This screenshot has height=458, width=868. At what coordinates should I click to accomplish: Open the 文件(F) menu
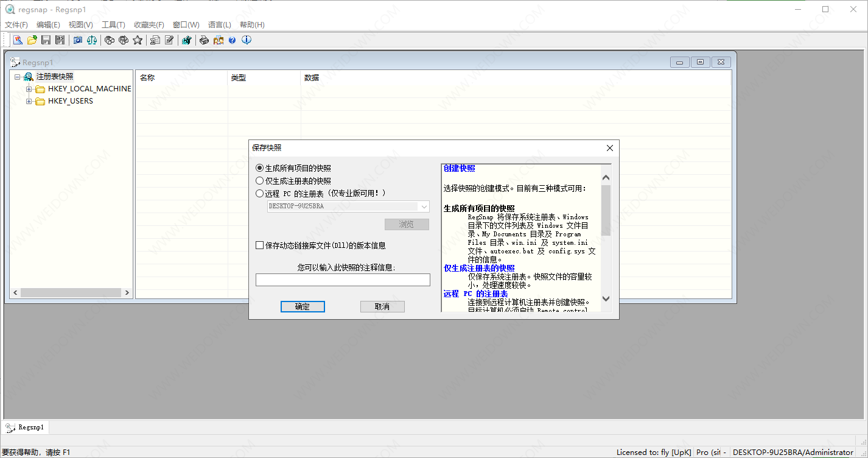[16, 25]
